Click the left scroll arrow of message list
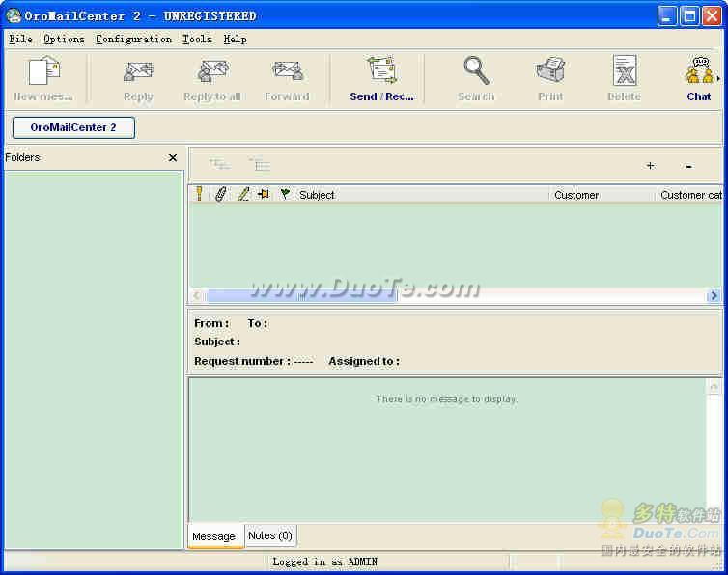This screenshot has width=728, height=575. [197, 295]
